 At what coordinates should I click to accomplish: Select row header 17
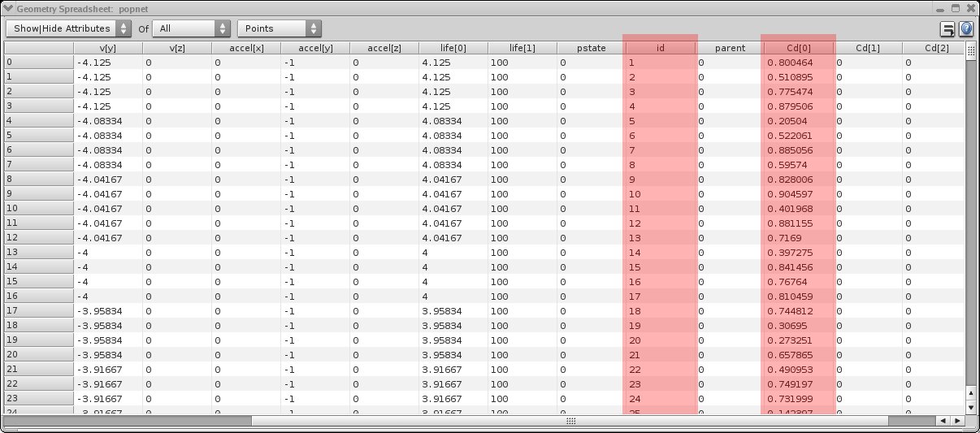tap(37, 310)
